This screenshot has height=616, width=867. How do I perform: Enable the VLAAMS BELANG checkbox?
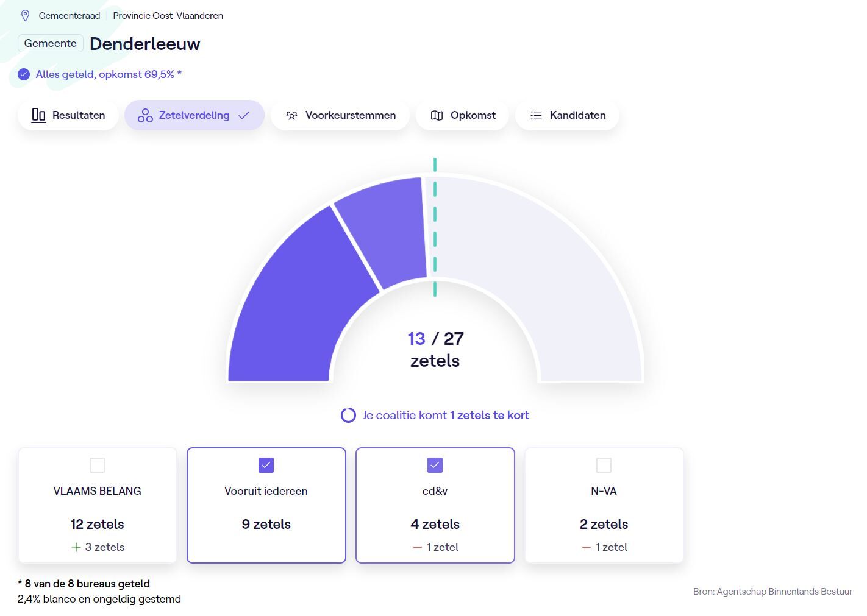tap(97, 465)
